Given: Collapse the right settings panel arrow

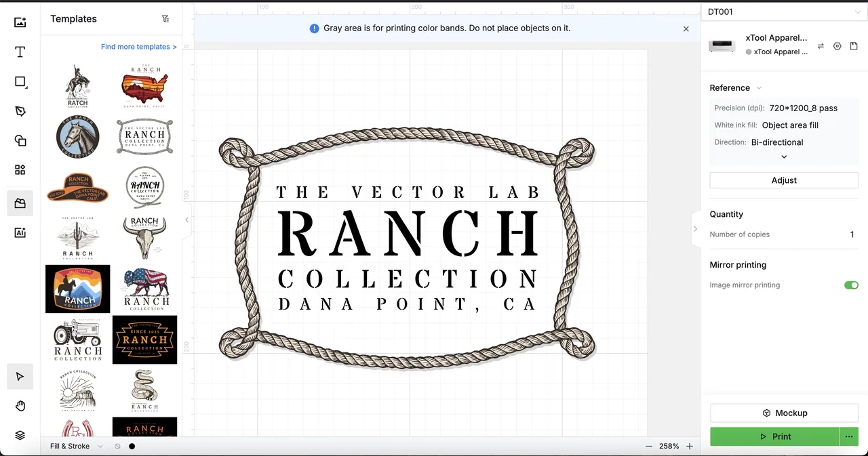Looking at the screenshot, I should [x=695, y=229].
